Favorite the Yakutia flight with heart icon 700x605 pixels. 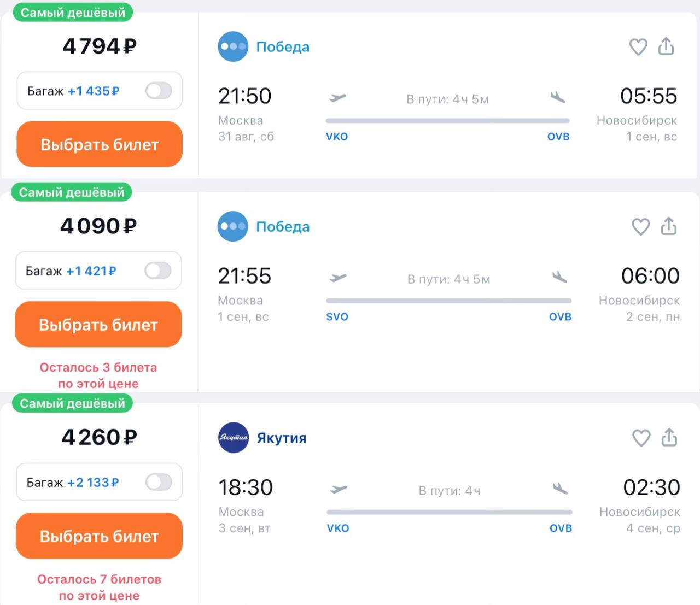pyautogui.click(x=641, y=438)
